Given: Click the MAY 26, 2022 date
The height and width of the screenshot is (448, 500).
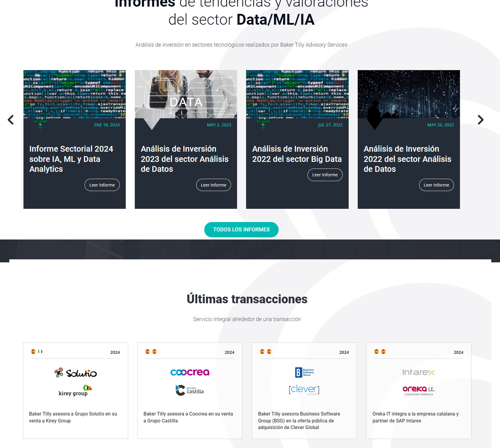Looking at the screenshot, I should [x=441, y=125].
